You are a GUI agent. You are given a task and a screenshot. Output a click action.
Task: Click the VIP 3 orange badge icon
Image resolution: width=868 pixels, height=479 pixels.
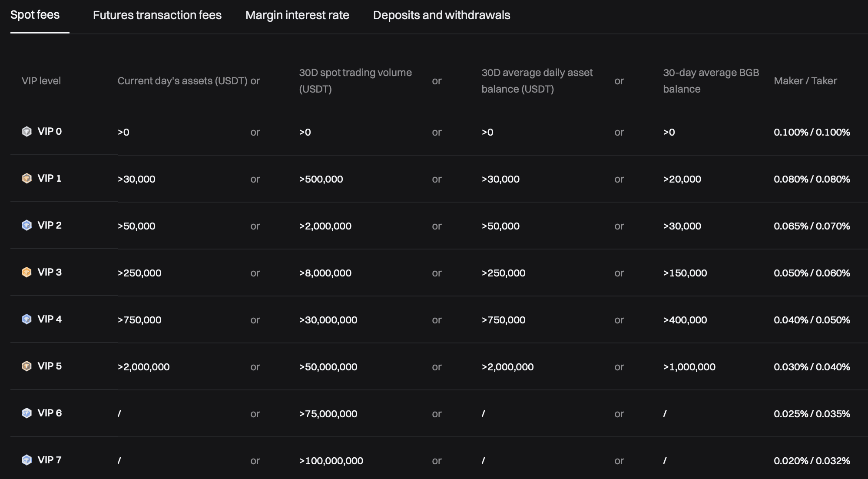pos(27,272)
